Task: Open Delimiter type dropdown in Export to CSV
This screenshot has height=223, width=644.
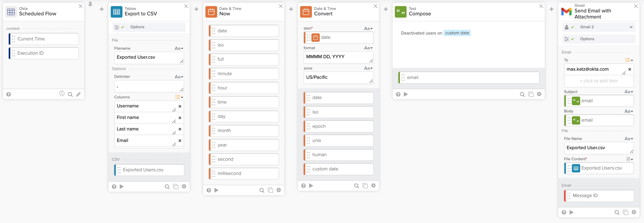Action: point(179,77)
